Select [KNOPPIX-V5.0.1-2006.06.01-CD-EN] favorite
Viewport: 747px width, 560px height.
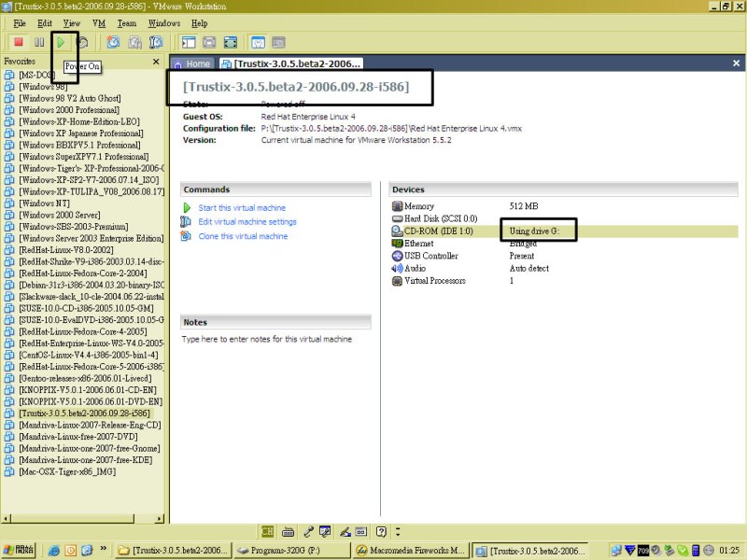pyautogui.click(x=88, y=390)
